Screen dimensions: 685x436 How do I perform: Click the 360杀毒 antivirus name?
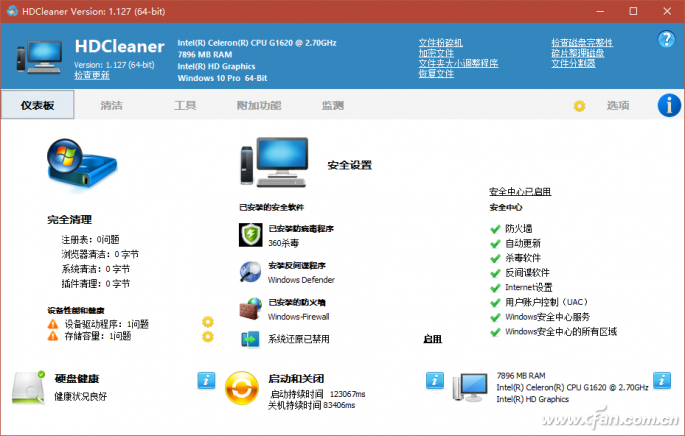click(284, 243)
